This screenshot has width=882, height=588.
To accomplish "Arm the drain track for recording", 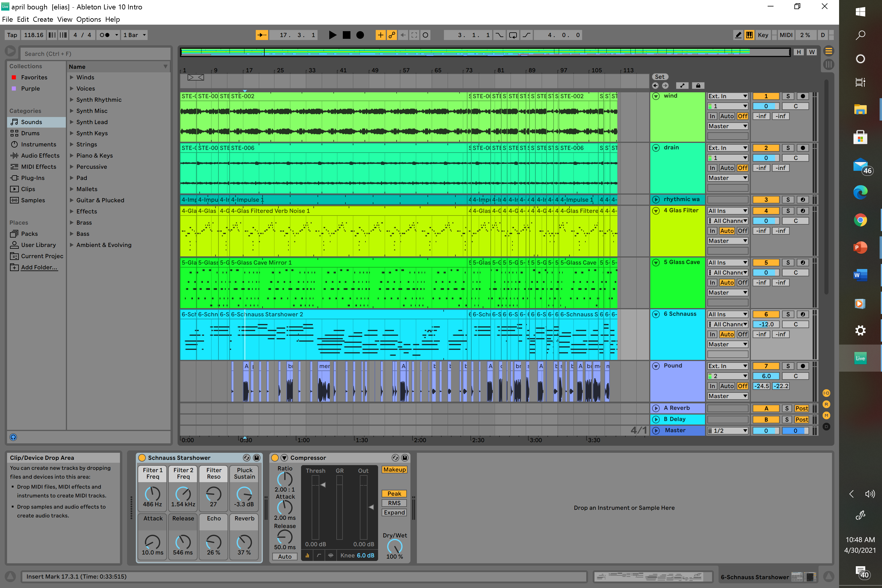I will pyautogui.click(x=803, y=148).
